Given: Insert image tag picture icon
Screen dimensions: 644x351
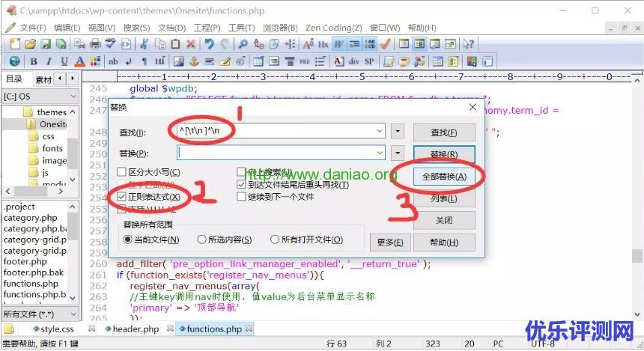Looking at the screenshot, I should (178, 61).
